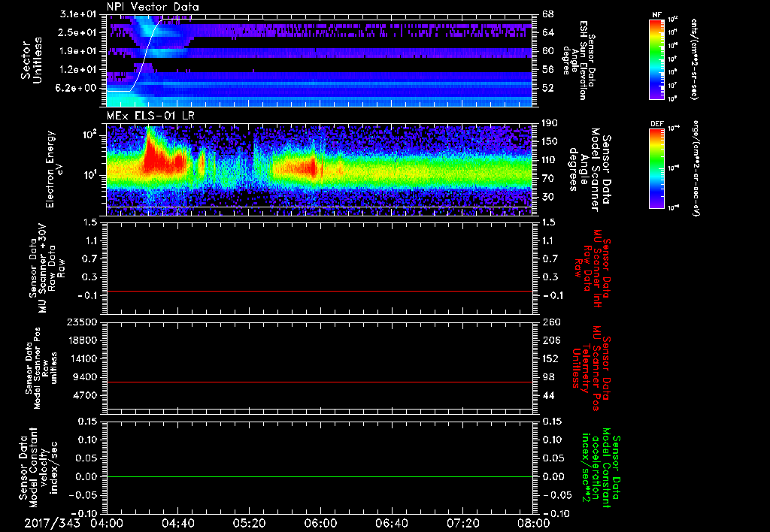Click the 52 degree Sun elevation tick

(548, 88)
